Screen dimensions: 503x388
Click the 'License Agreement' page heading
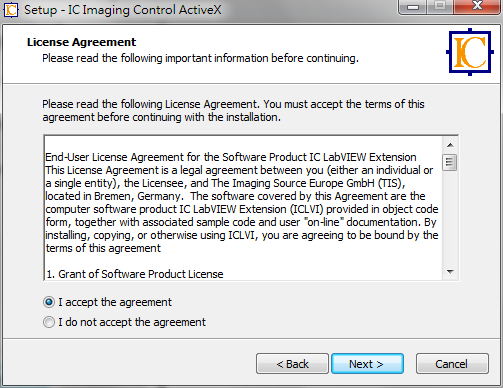pyautogui.click(x=81, y=42)
